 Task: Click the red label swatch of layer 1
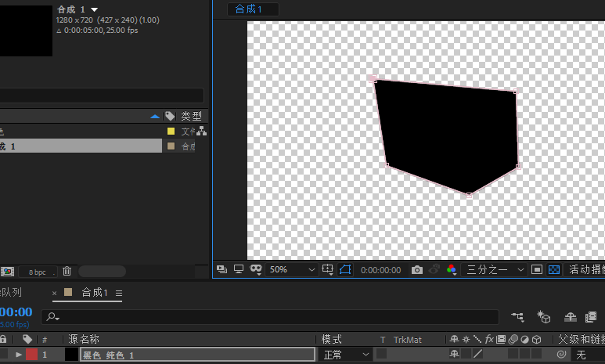[x=31, y=355]
